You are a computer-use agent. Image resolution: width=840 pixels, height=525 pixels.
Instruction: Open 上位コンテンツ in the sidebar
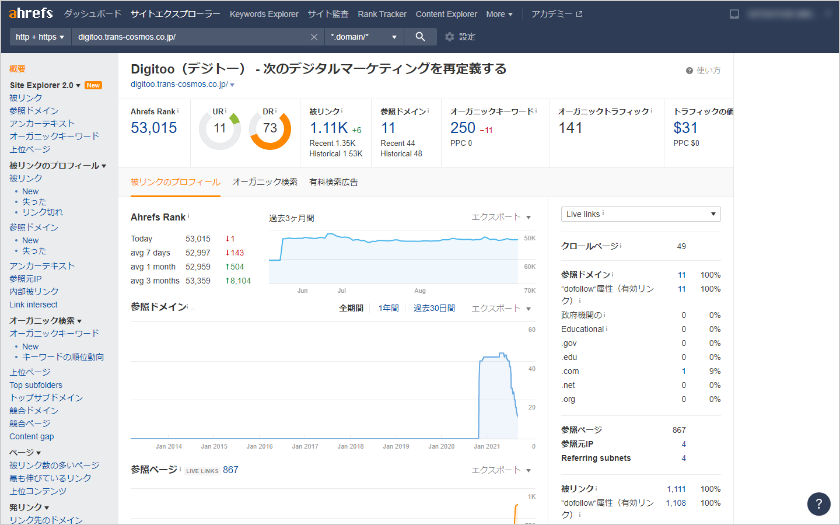38,491
